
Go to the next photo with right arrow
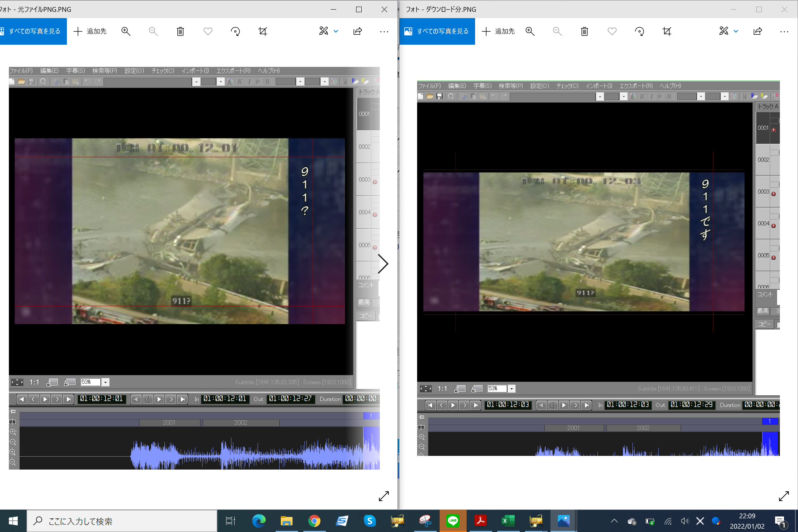pos(383,264)
